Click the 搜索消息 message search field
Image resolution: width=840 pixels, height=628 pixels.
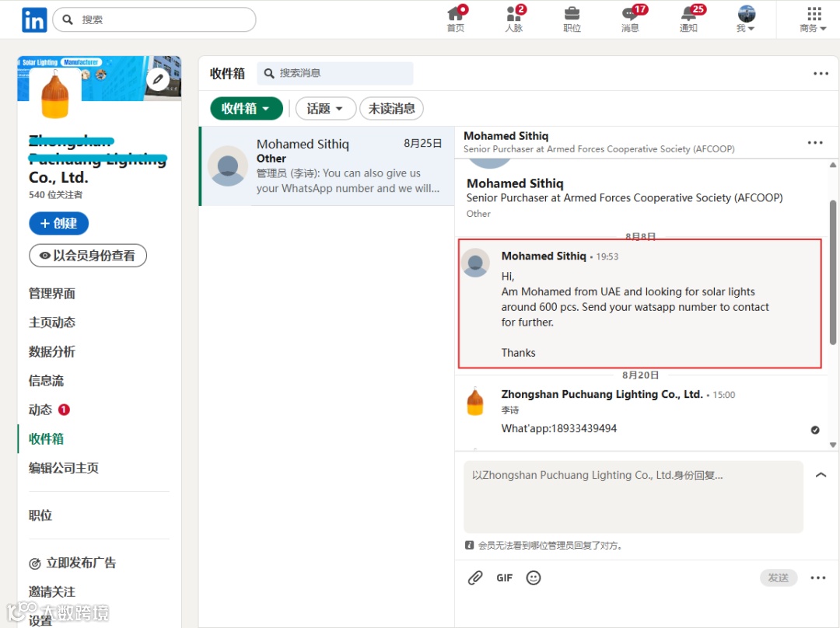click(335, 73)
